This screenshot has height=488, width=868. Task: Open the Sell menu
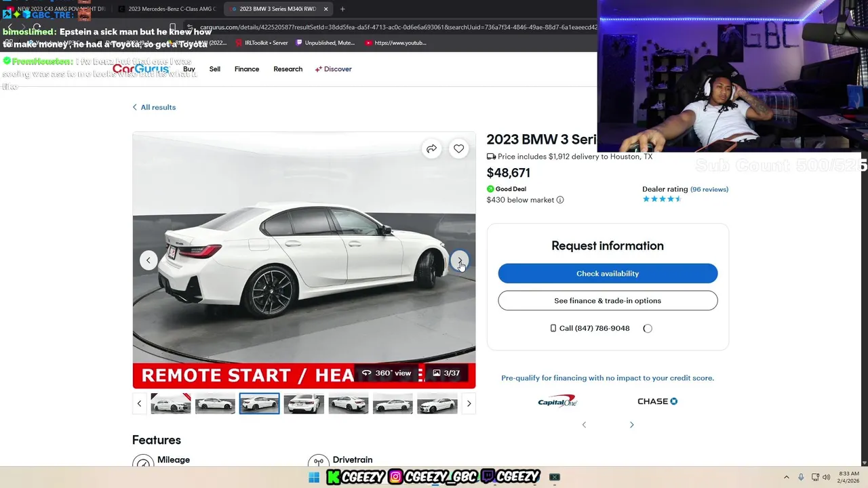(x=215, y=69)
